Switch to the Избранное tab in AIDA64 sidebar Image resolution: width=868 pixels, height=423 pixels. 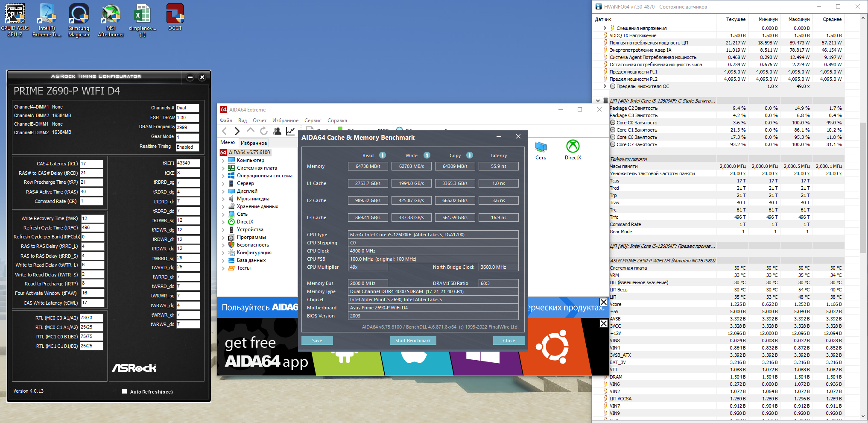click(x=254, y=143)
